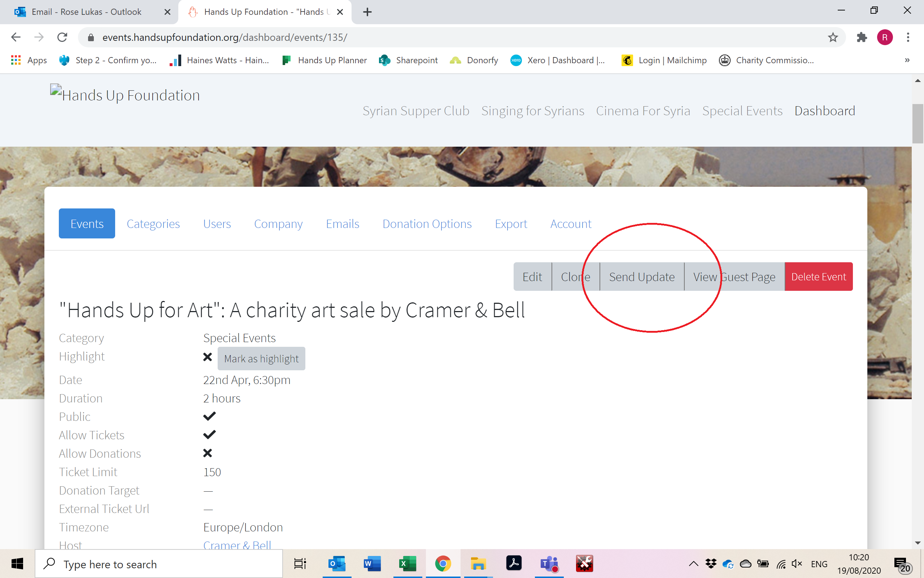This screenshot has width=924, height=578.
Task: Click the scrollbar down arrow
Action: pos(918,543)
